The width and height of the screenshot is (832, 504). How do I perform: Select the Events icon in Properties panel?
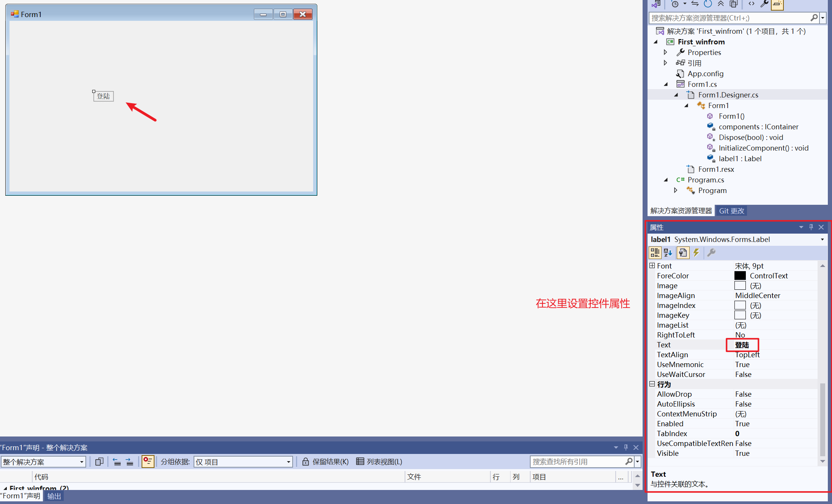696,253
